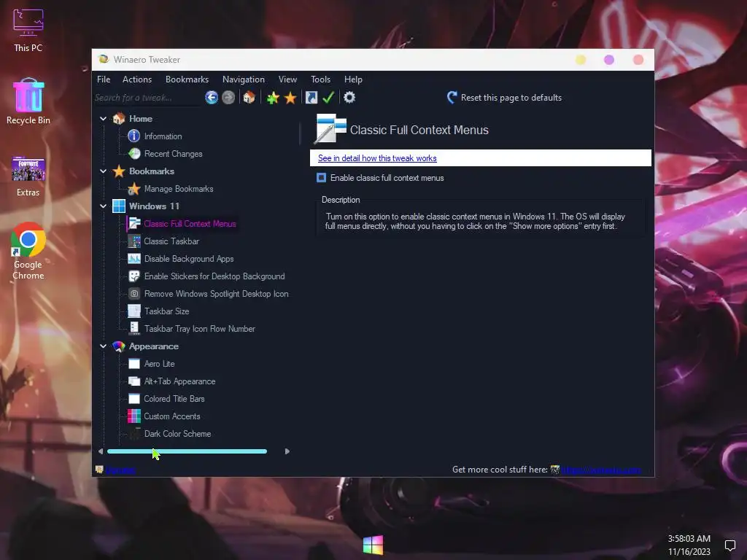Click the Taskbar Tray Icon Row Number icon
This screenshot has width=747, height=560.
point(134,328)
